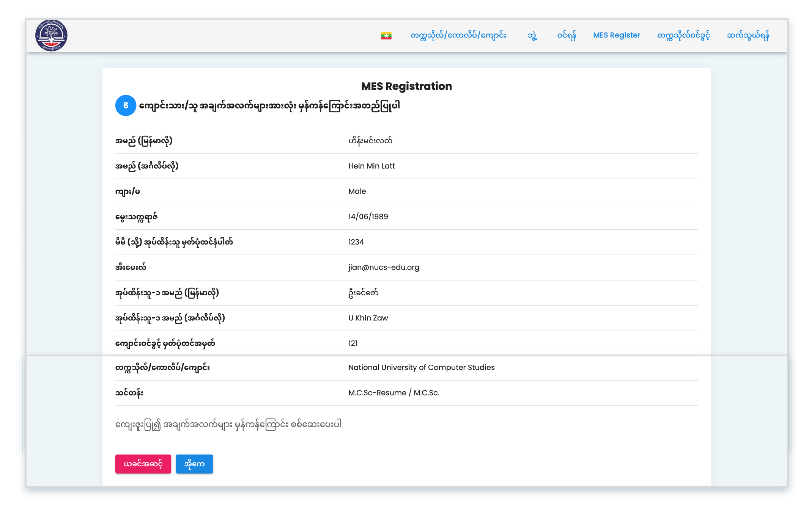Click the ကျား/မ gender label
Screen dimensions: 812x508
[x=127, y=191]
